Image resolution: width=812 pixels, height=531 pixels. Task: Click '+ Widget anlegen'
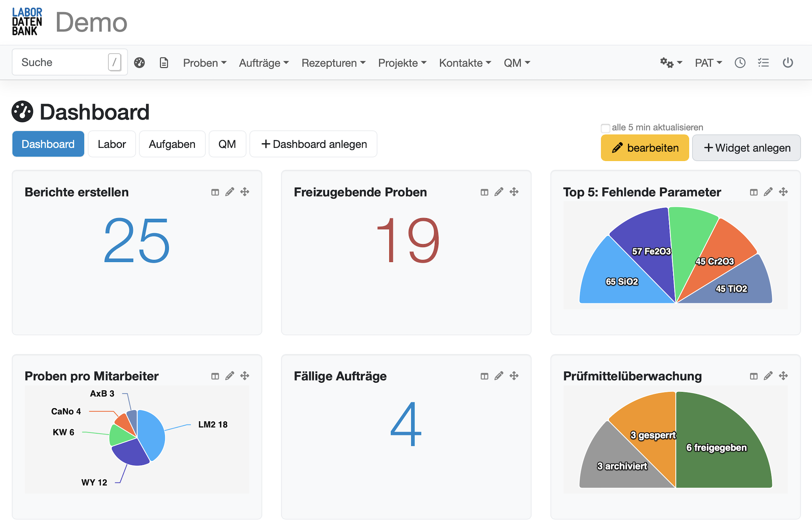pos(746,147)
